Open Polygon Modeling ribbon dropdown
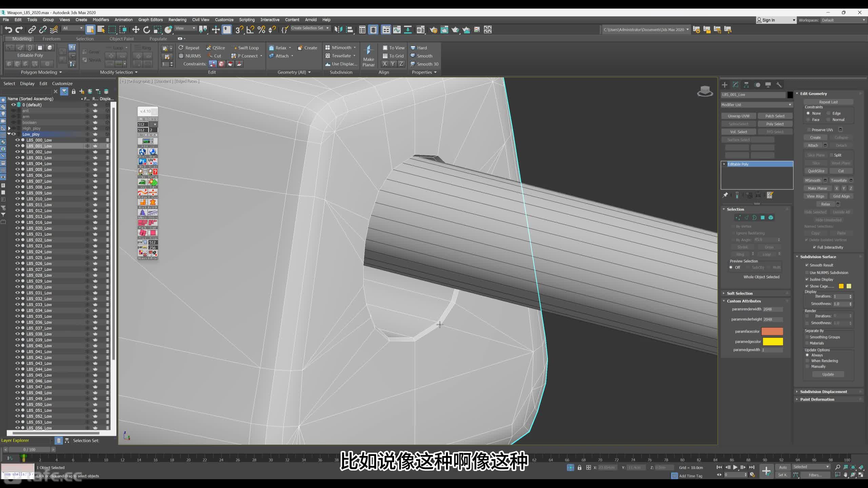 click(x=41, y=72)
